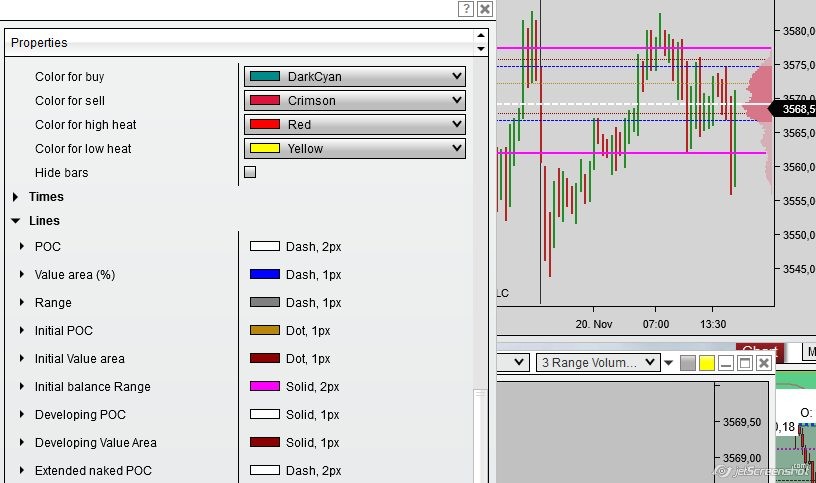Screen dimensions: 816x483
Task: Click the Color for buy label
Action: 70,77
